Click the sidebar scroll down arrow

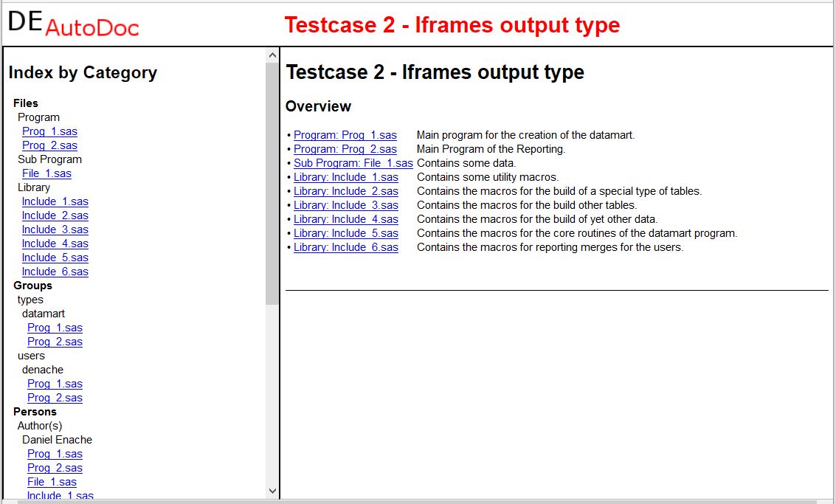272,491
